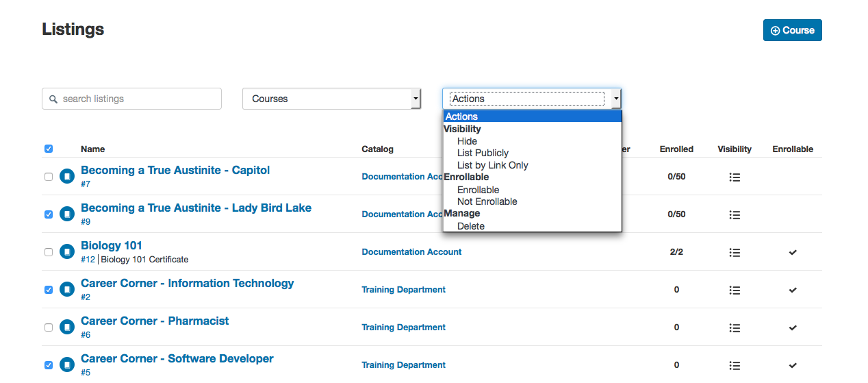Click the course icon beside Biology 101
Screen dimensions: 868x383
[66, 252]
